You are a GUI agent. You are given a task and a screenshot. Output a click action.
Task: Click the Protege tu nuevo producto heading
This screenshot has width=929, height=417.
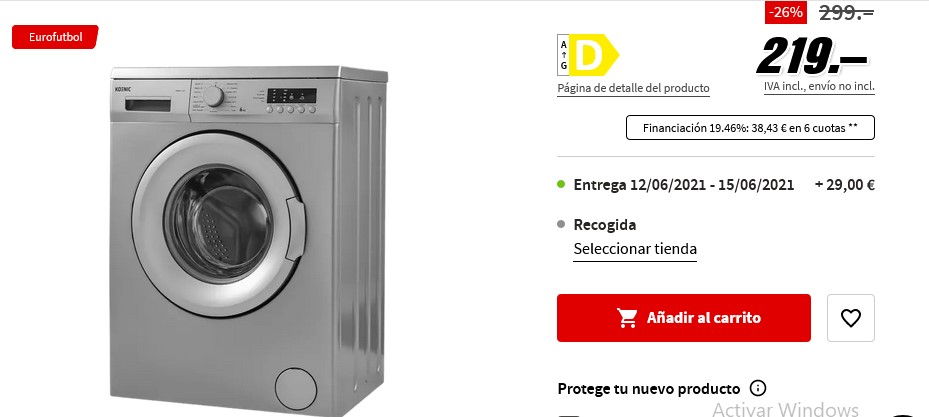point(649,389)
